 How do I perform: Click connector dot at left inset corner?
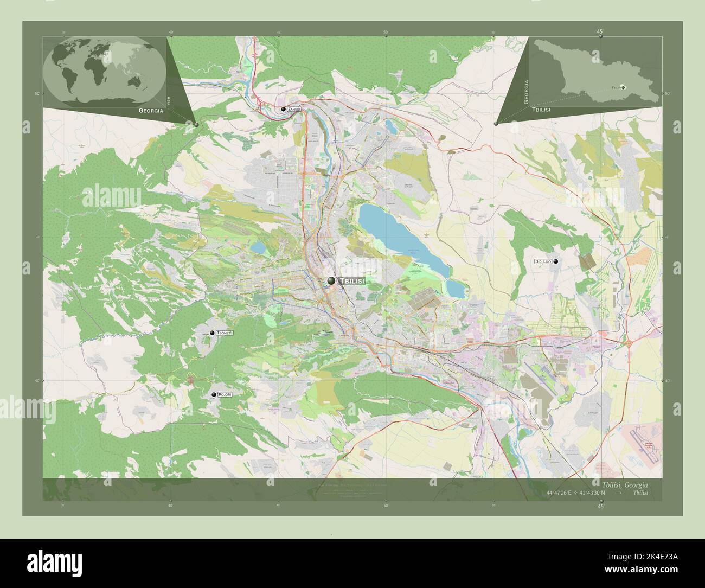coord(196,124)
